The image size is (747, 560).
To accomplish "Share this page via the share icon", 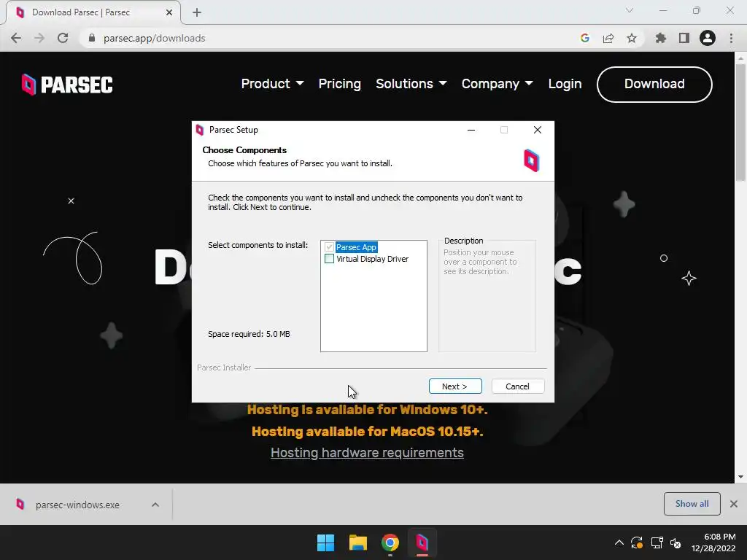I will point(608,38).
